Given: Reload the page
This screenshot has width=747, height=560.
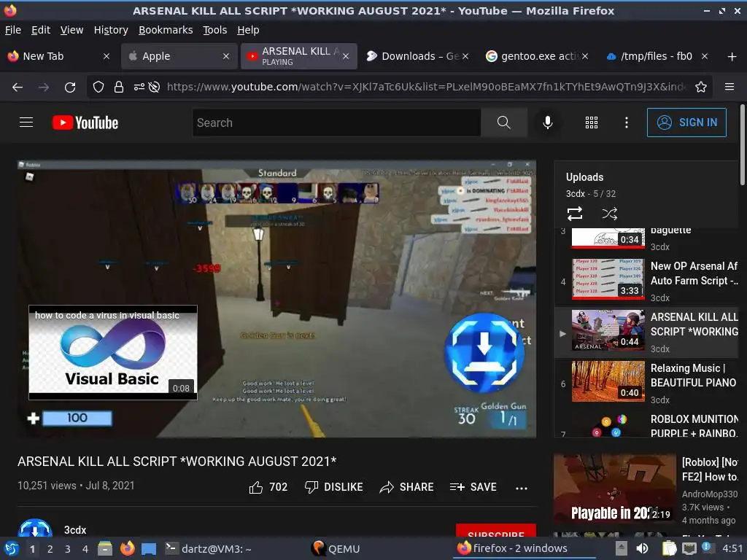Looking at the screenshot, I should point(70,87).
